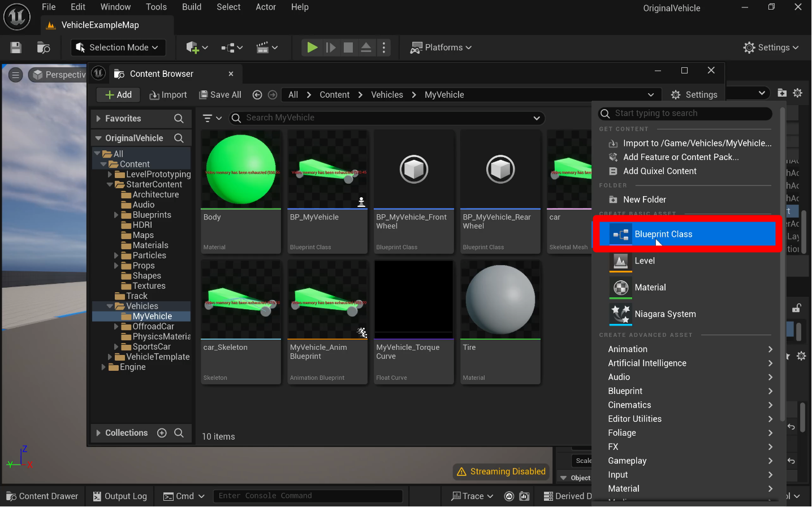
Task: Open the Blueprints toolbar dropdown
Action: click(232, 47)
